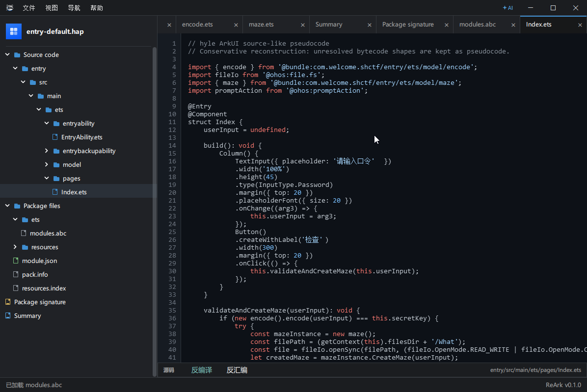Screen dimensions: 587x392
Task: Collapse the Source code tree node
Action: 7,54
